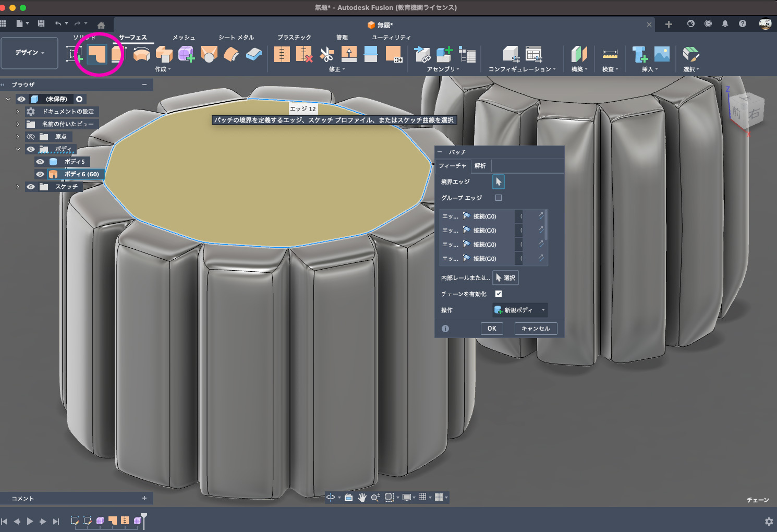Uncheck チェーンを有効化 checkbox
The height and width of the screenshot is (532, 777).
(x=499, y=294)
